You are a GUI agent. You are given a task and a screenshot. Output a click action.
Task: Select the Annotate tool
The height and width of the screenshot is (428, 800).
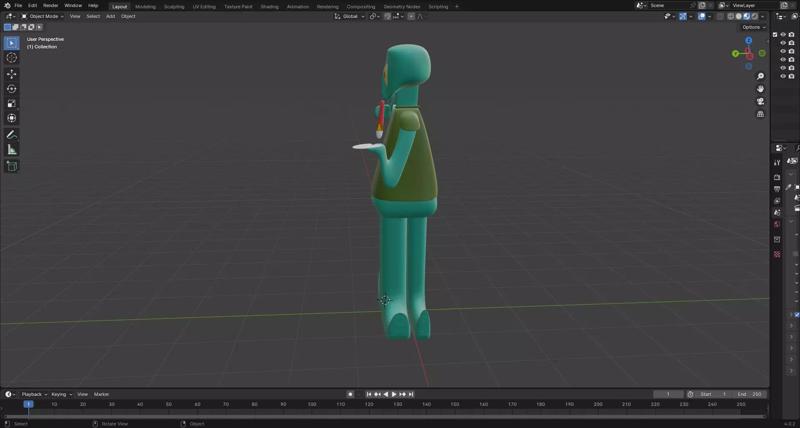coord(12,135)
